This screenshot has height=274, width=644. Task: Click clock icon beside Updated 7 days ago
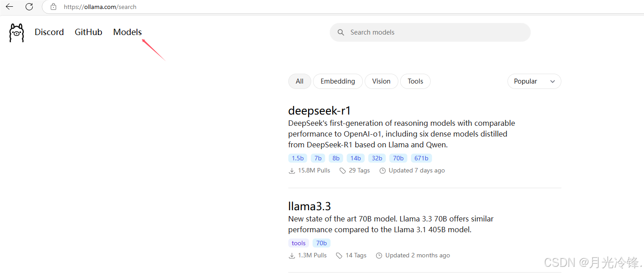point(383,171)
